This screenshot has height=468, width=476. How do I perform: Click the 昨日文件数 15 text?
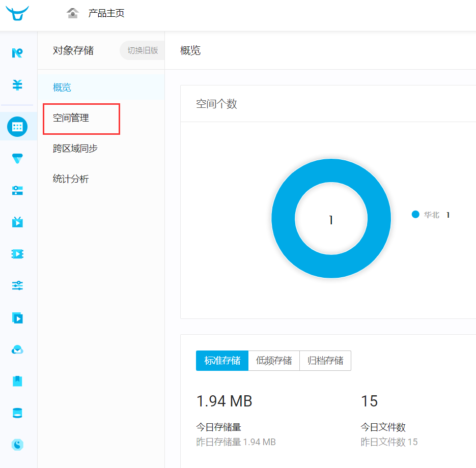point(389,442)
